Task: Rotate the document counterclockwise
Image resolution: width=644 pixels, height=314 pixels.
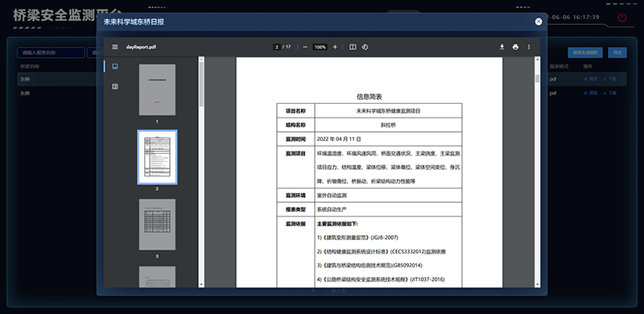Action: (x=365, y=47)
